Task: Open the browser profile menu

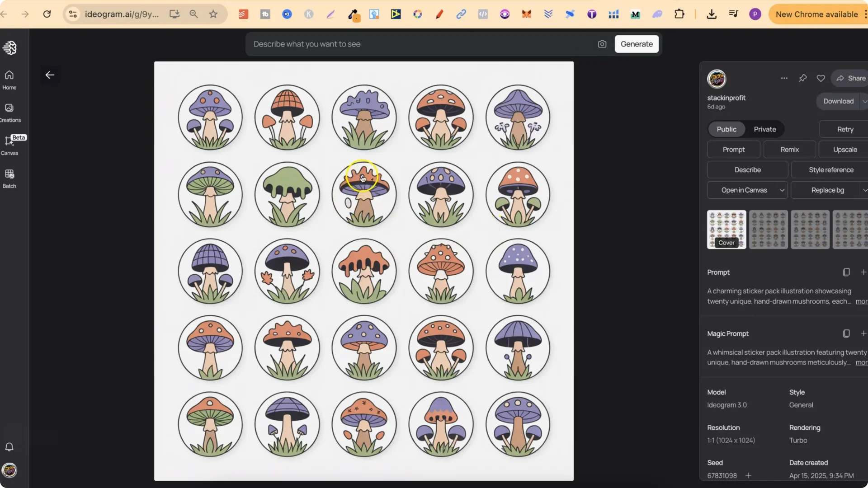Action: [x=755, y=14]
